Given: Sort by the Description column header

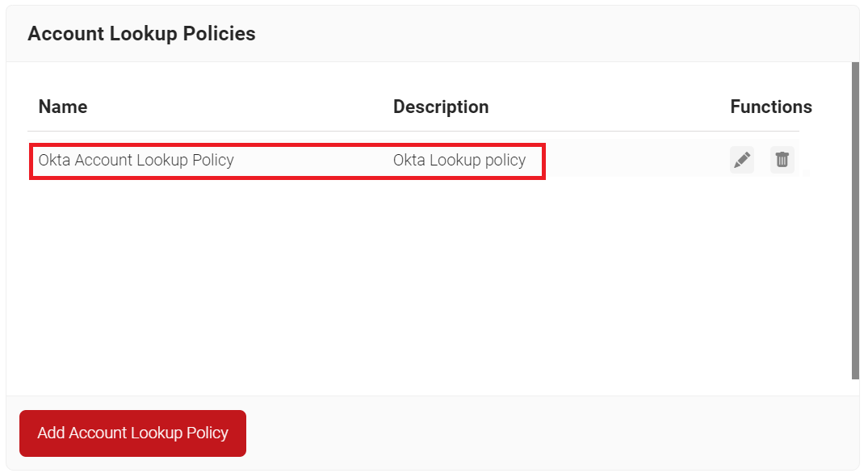Looking at the screenshot, I should click(441, 107).
